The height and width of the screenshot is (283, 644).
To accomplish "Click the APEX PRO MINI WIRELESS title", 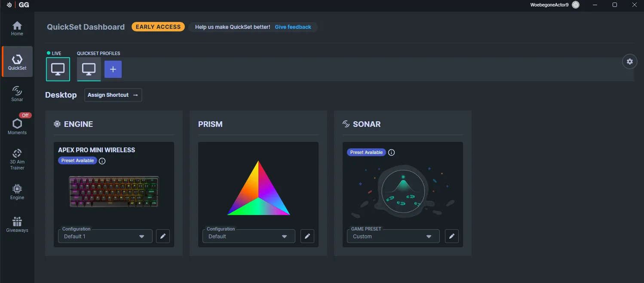I will point(97,150).
